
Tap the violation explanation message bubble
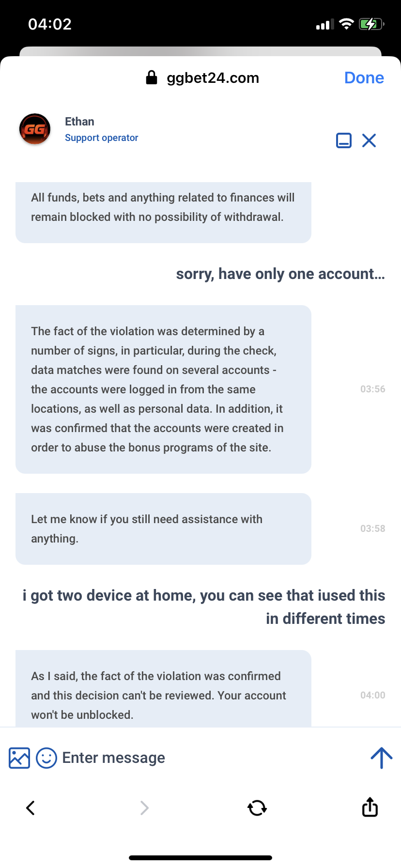(x=163, y=389)
